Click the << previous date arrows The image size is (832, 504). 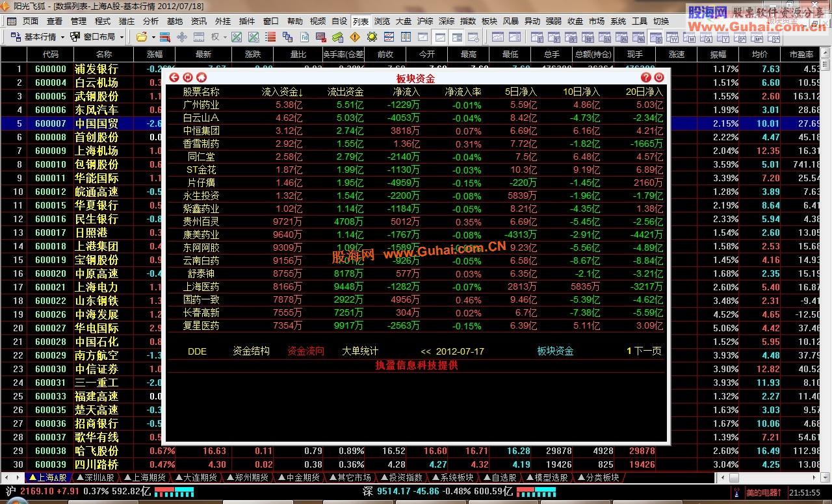[x=426, y=351]
